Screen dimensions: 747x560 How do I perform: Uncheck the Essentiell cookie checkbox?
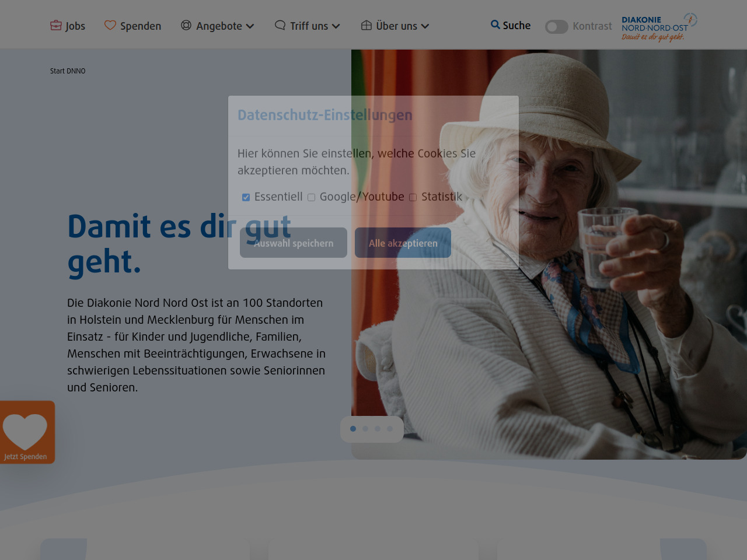(246, 198)
